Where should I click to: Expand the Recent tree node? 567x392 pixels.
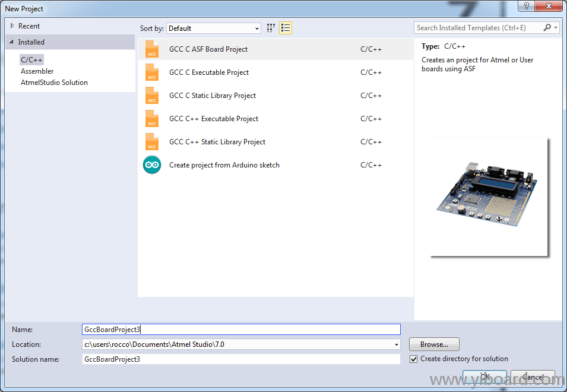point(12,26)
